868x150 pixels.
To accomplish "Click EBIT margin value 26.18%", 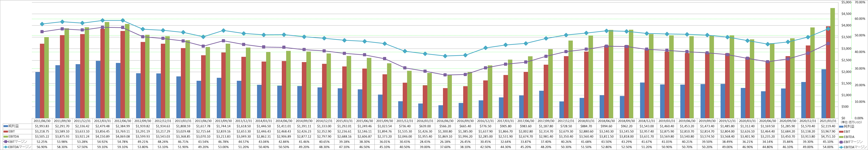I will (x=445, y=142).
